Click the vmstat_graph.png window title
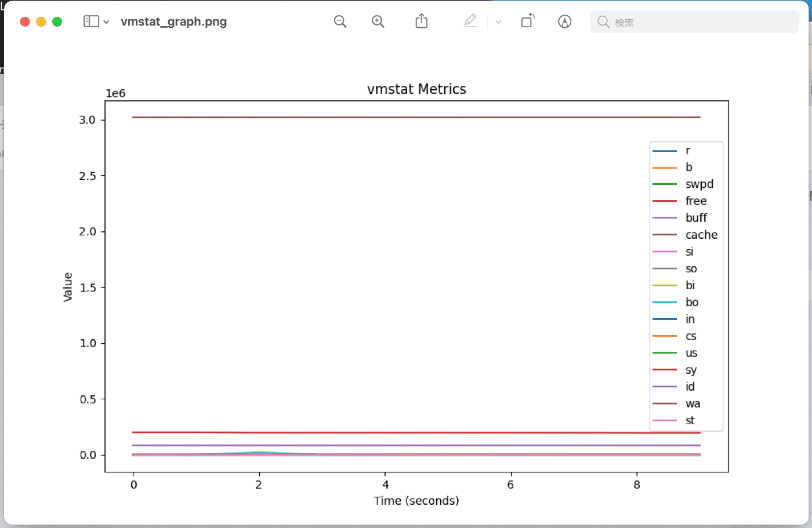 coord(173,21)
